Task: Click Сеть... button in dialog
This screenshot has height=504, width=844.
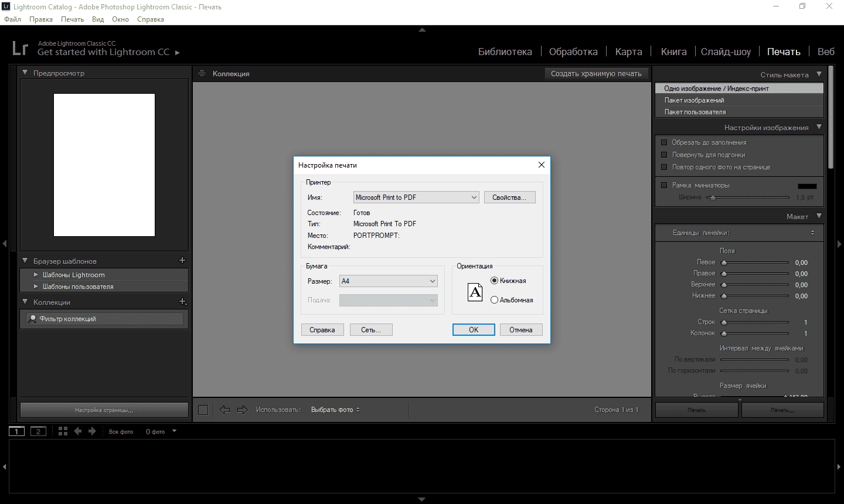Action: point(371,330)
